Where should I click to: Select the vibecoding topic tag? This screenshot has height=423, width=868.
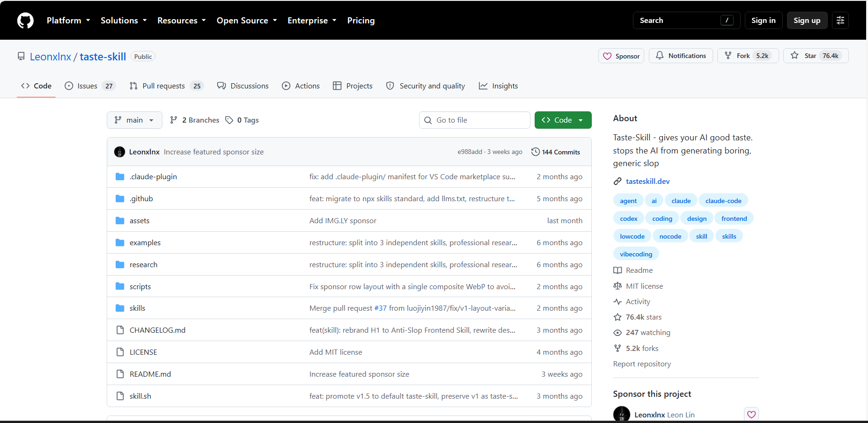(636, 254)
